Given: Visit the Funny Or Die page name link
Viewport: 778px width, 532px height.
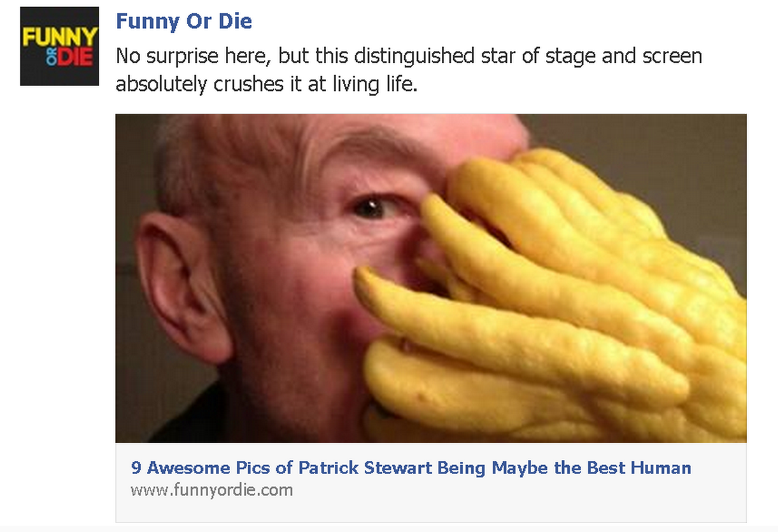Looking at the screenshot, I should [x=183, y=21].
